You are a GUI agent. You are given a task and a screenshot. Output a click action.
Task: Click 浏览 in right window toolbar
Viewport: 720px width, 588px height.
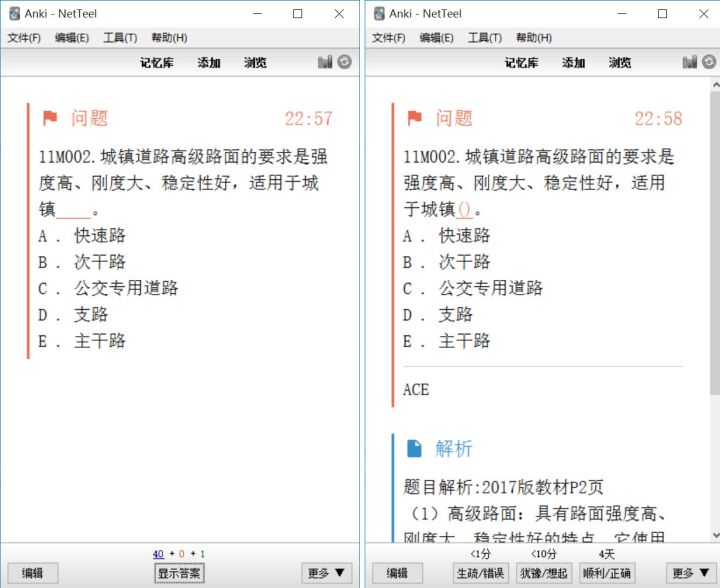click(x=619, y=62)
